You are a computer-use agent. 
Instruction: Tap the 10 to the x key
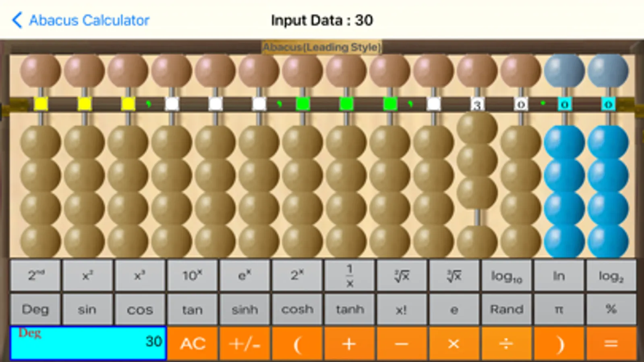(193, 276)
